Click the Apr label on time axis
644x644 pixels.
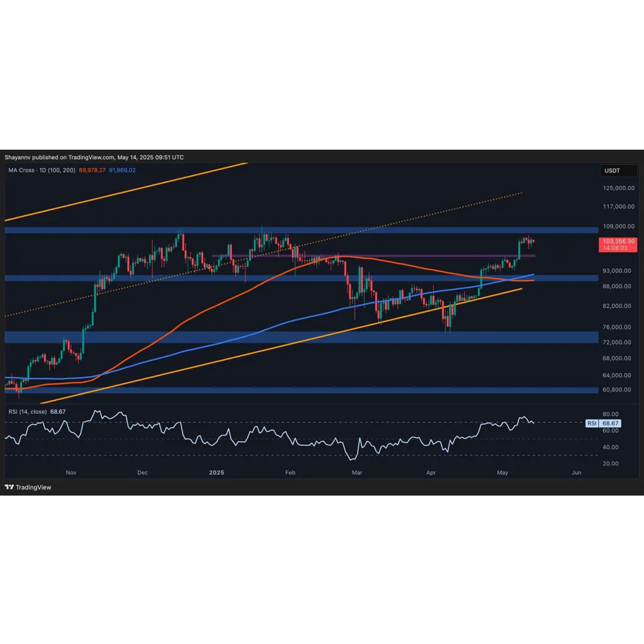pos(431,473)
